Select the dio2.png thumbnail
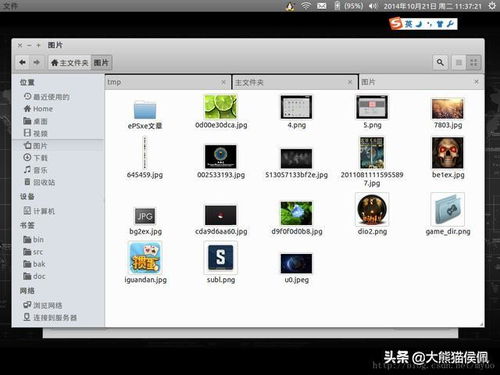 (372, 209)
